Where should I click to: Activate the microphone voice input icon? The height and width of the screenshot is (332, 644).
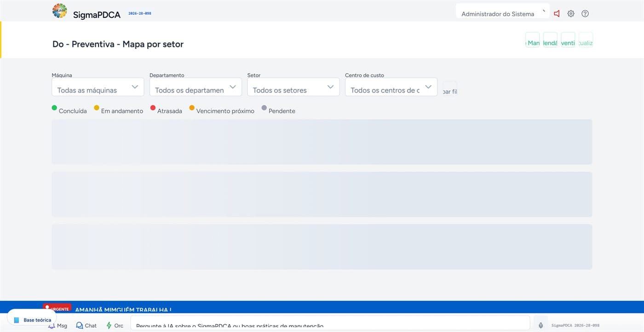541,325
